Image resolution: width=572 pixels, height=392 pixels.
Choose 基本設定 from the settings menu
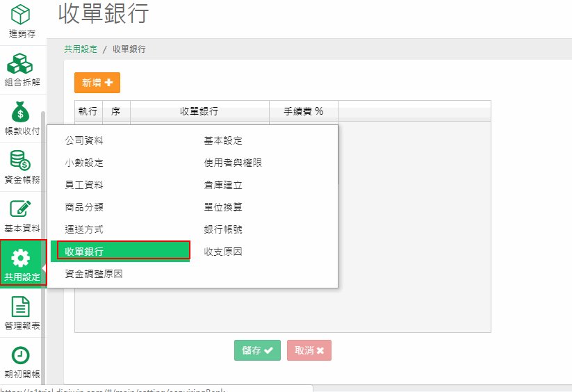[x=223, y=140]
